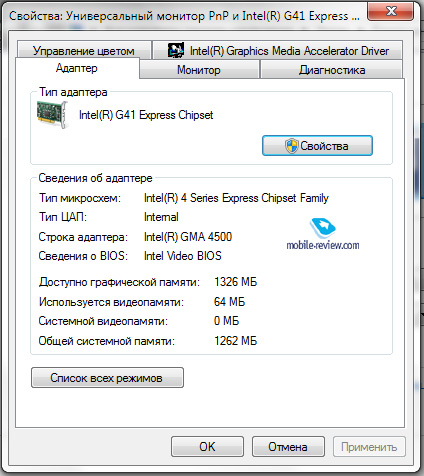Open the Intel(R) Graphics Media Accelerator Driver tab
The height and width of the screenshot is (476, 424).
(x=278, y=51)
